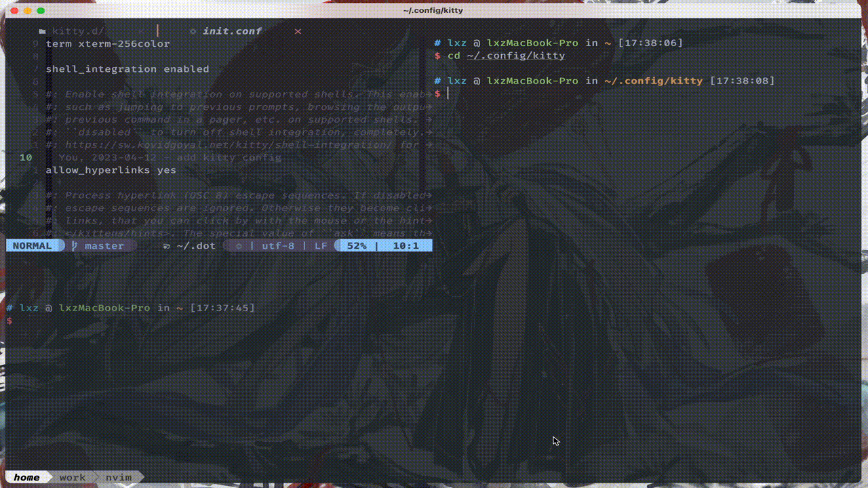Select the home tmux tab
Screen dimensions: 868x488
(26, 477)
